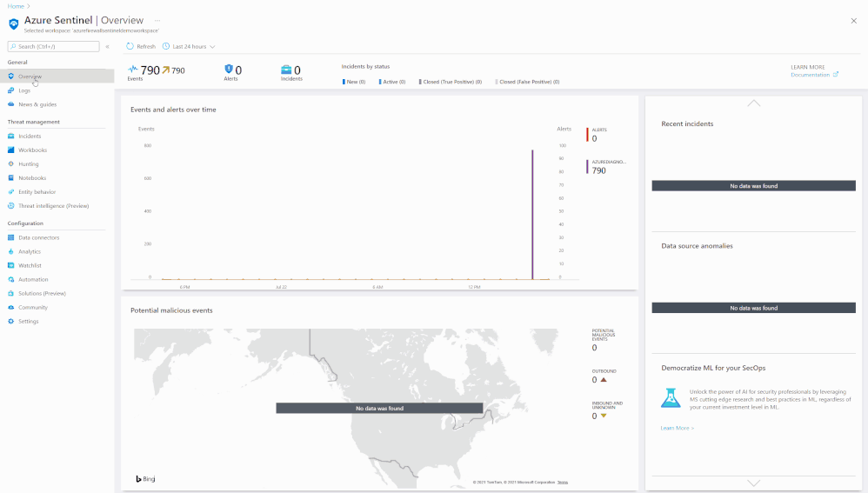Click the Refresh circular arrow icon

coord(130,46)
